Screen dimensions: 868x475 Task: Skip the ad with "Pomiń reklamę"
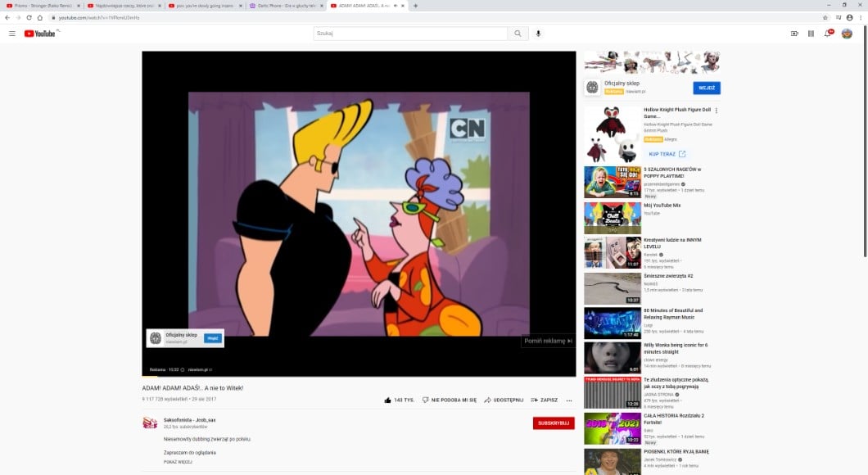click(547, 341)
